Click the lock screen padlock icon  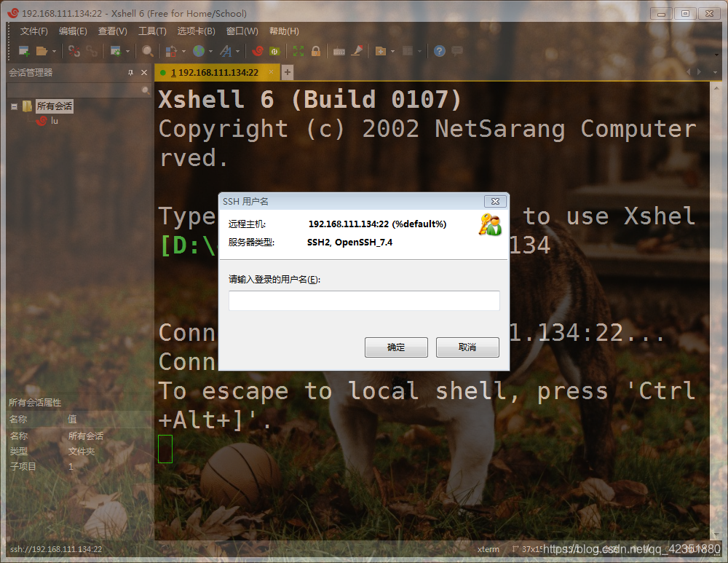316,51
